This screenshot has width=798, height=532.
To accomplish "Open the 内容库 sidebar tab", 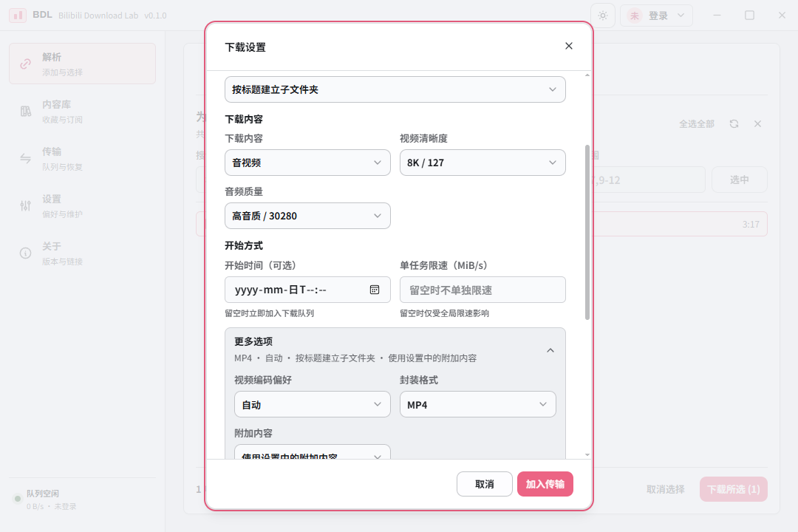I will [83, 111].
